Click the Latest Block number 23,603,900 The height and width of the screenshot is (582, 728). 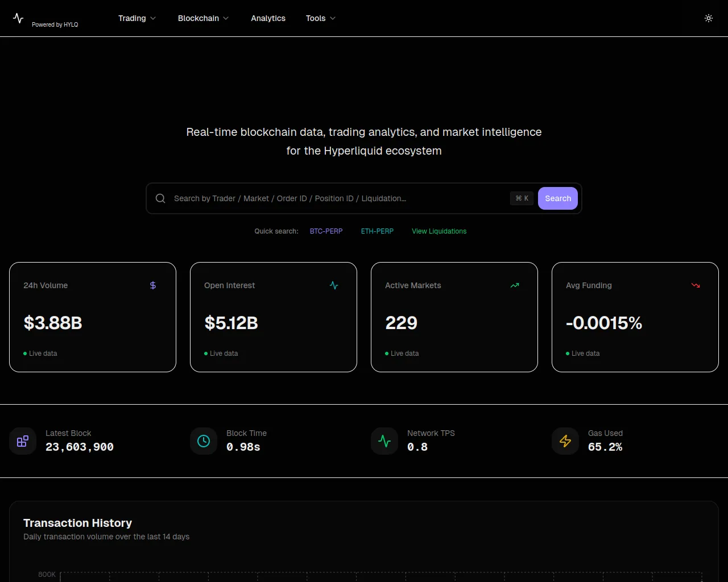coord(80,447)
